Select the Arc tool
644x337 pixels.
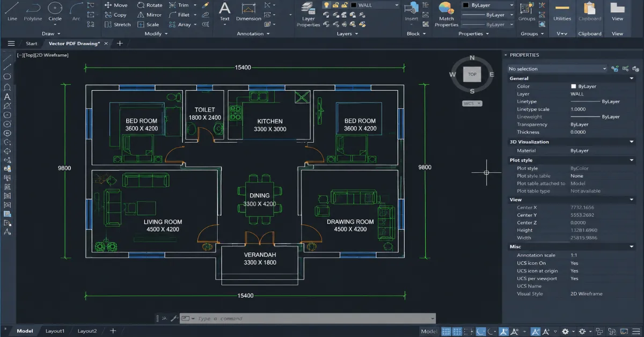76,11
